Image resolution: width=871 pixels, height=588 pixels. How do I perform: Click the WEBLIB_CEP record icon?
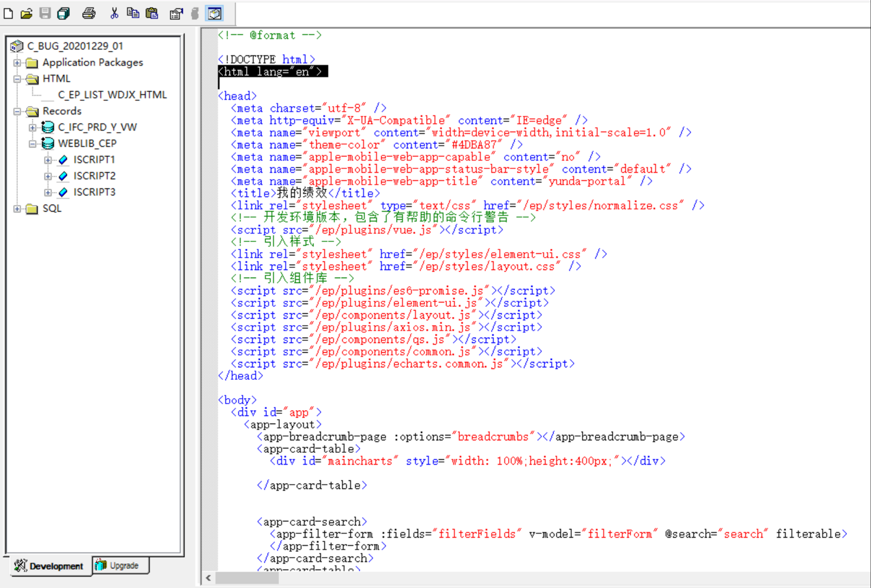pyautogui.click(x=48, y=143)
